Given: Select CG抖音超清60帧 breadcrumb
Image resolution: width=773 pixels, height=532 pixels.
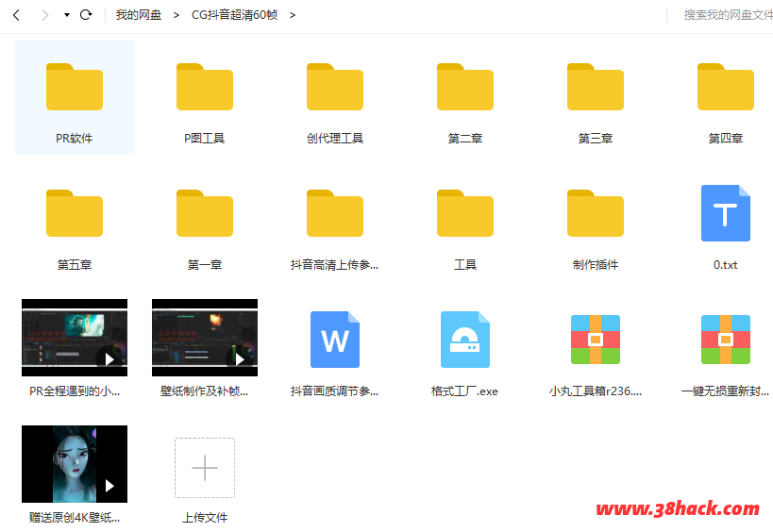Looking at the screenshot, I should [x=235, y=15].
